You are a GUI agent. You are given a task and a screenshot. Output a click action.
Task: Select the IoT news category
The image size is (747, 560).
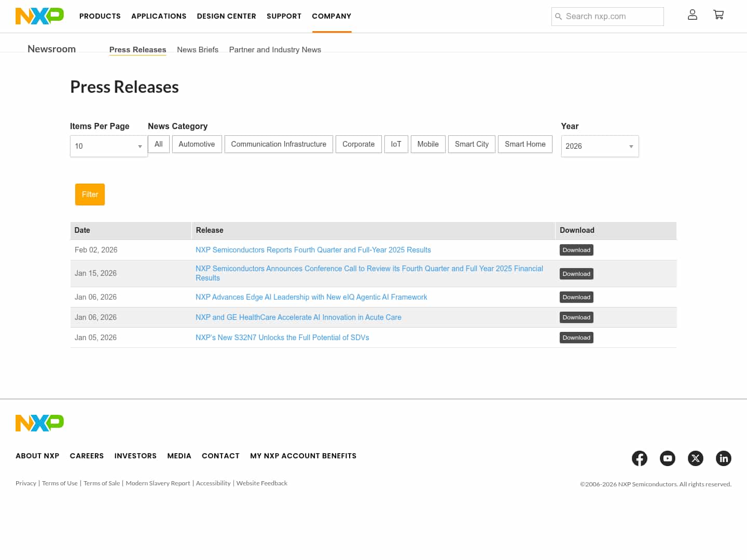(396, 144)
